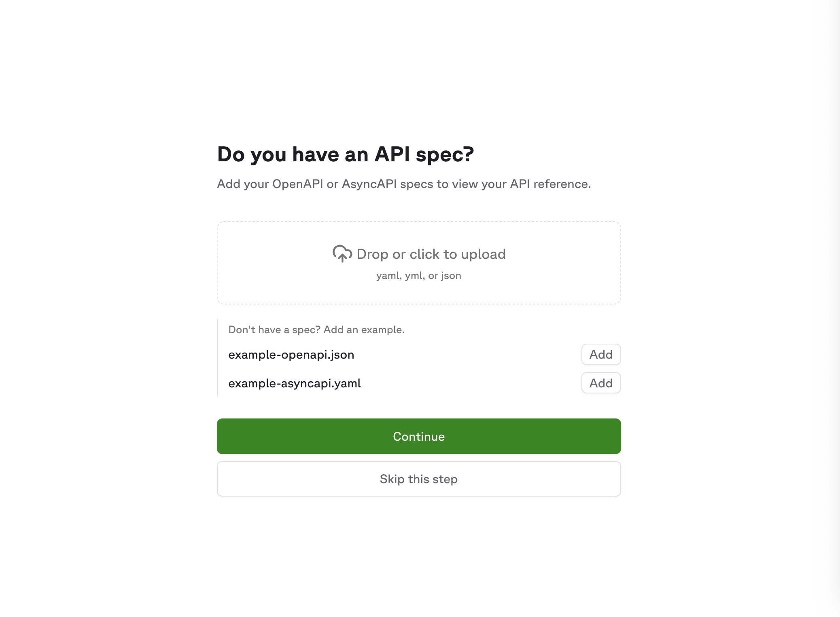Click the example-openapi.json file name

point(291,355)
